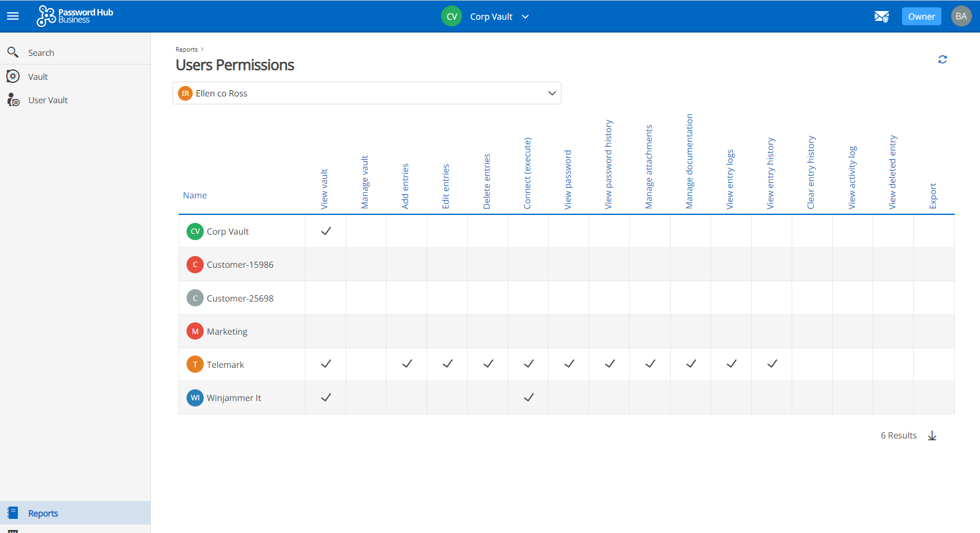Open User Vault from the sidebar
The height and width of the screenshot is (533, 980).
click(x=48, y=100)
